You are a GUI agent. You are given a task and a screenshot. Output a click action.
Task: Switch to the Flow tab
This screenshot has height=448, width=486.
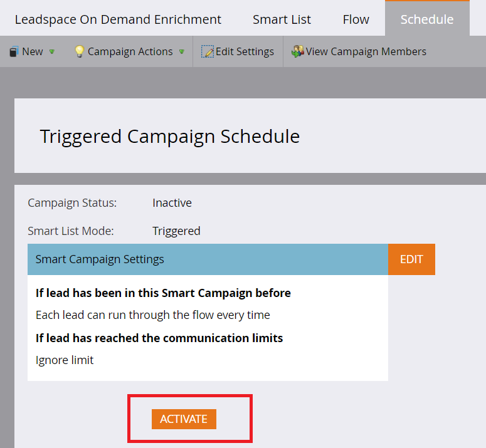coord(356,19)
